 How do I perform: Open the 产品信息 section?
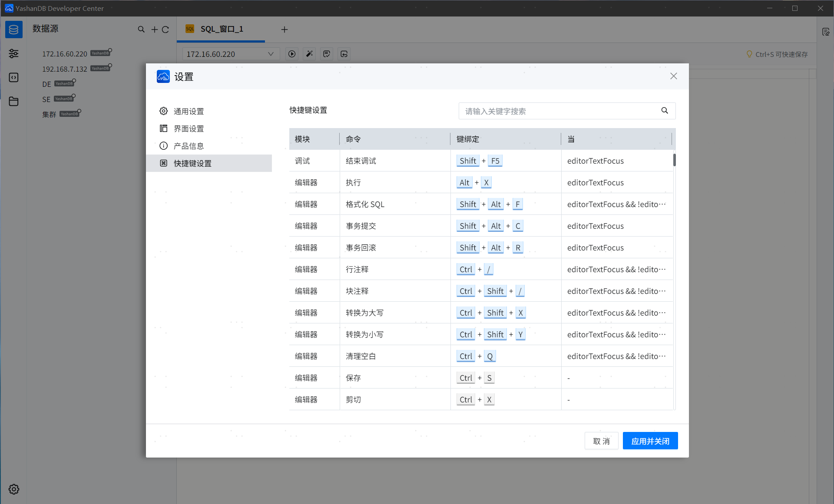189,146
